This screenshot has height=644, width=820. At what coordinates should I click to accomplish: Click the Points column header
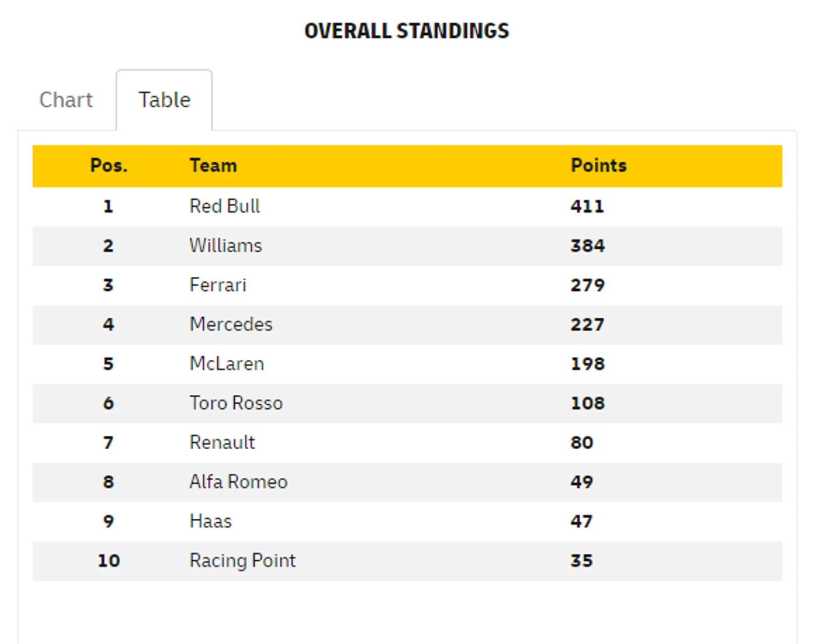point(598,166)
